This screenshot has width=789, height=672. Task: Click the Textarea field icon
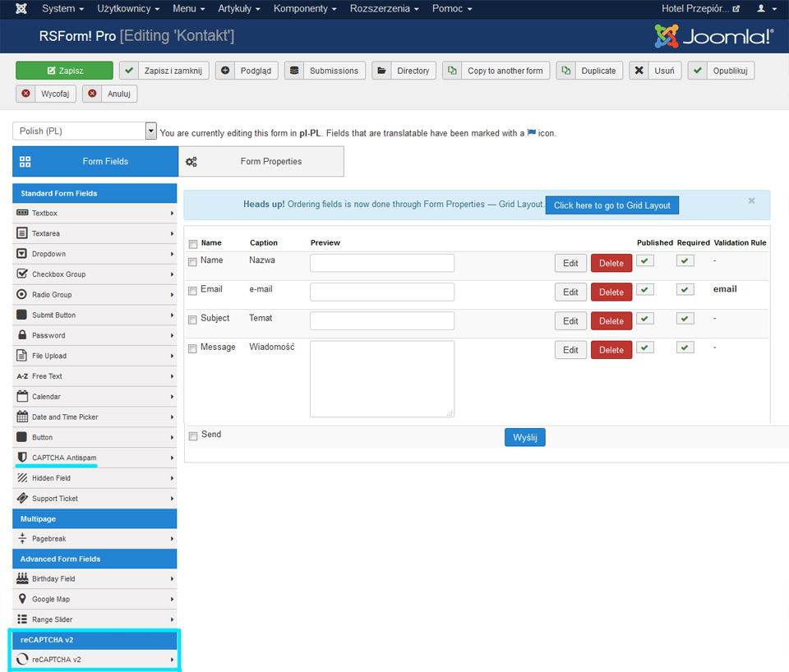coord(22,232)
